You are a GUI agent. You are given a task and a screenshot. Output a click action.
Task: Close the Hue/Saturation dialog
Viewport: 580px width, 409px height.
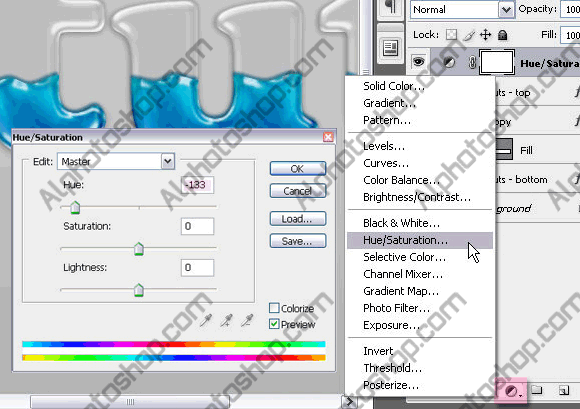pyautogui.click(x=328, y=137)
